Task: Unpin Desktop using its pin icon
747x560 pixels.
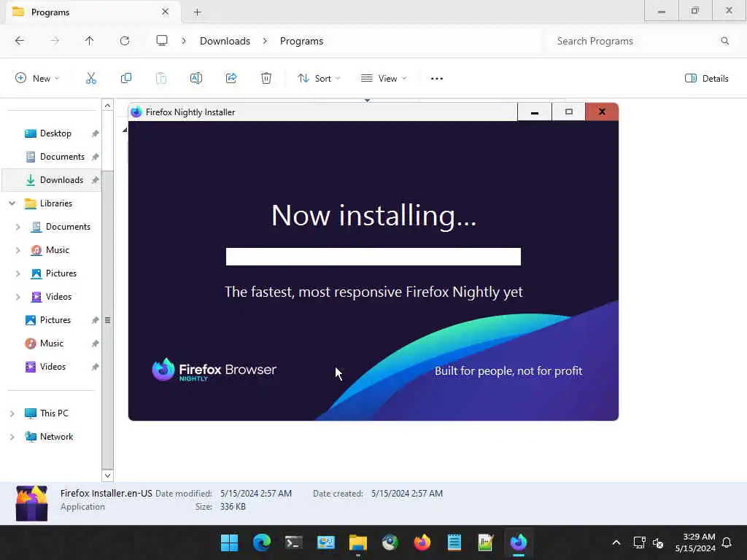Action: [96, 134]
